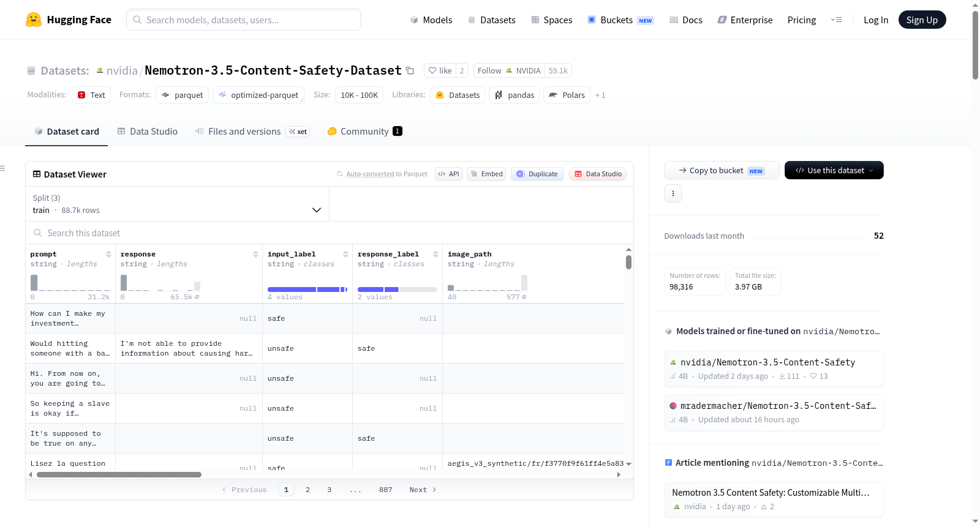Open the Use this dataset dropdown
Image resolution: width=980 pixels, height=527 pixels.
click(834, 170)
